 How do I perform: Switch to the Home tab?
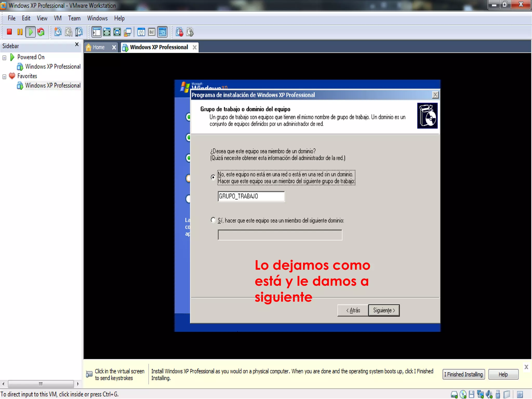point(99,47)
